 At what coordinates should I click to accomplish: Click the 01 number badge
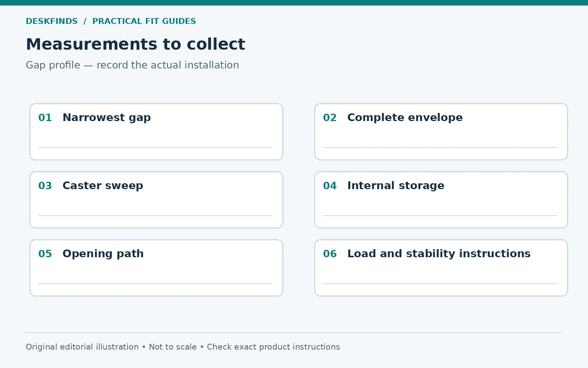click(x=45, y=118)
